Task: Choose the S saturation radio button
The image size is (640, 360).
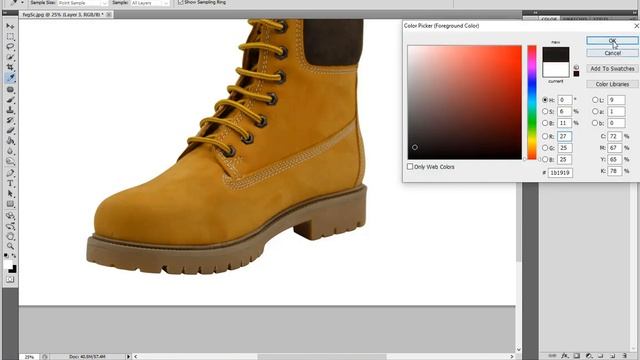Action: coord(545,111)
